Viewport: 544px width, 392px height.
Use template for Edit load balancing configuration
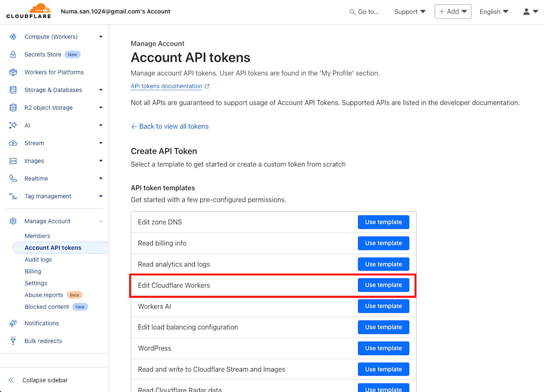point(384,327)
